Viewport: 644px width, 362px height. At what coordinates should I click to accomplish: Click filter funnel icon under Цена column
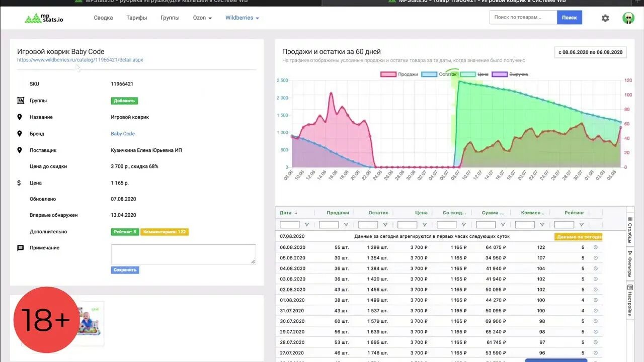(x=425, y=225)
